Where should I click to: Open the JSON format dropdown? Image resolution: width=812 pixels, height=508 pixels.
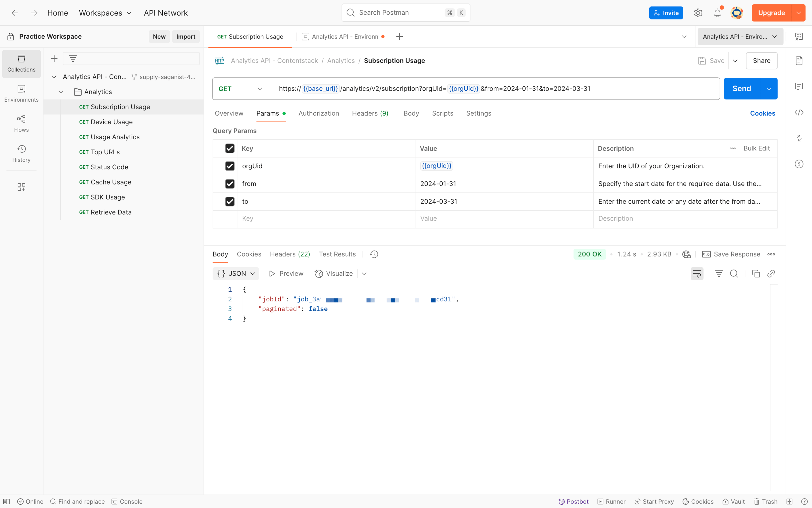[x=236, y=274]
